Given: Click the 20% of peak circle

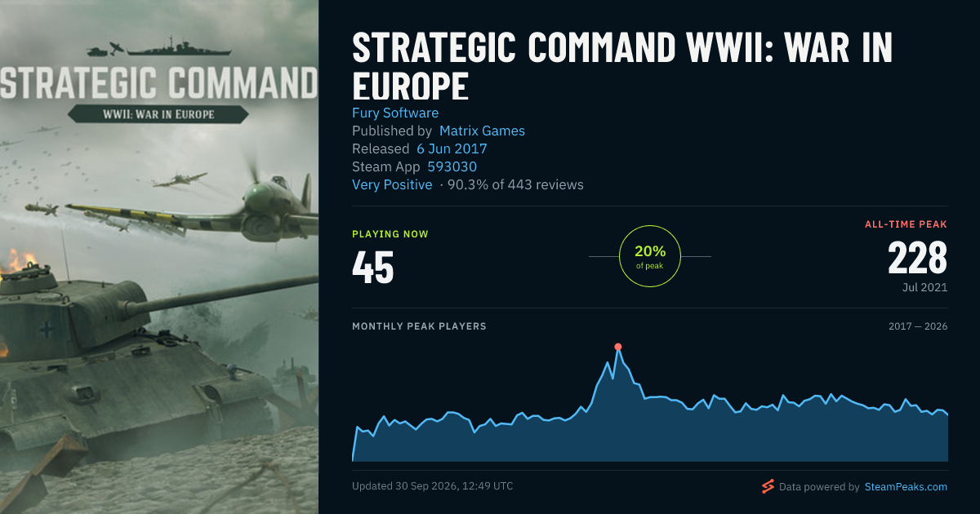Looking at the screenshot, I should (x=650, y=256).
